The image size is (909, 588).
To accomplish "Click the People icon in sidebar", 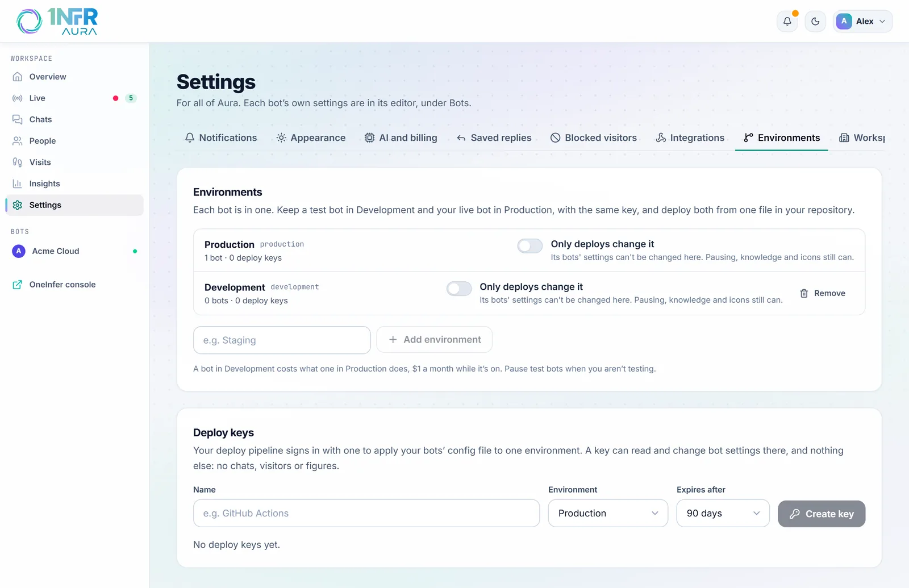I will click(x=18, y=141).
